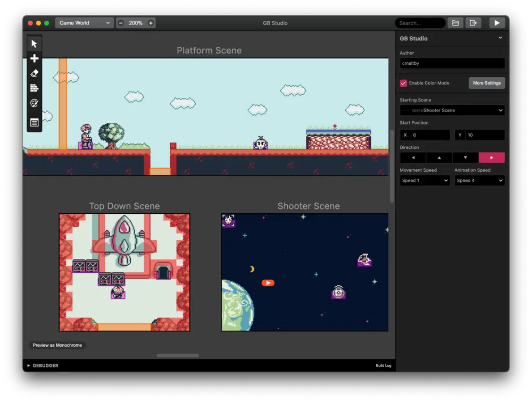Click the zoom in plus button

(151, 23)
